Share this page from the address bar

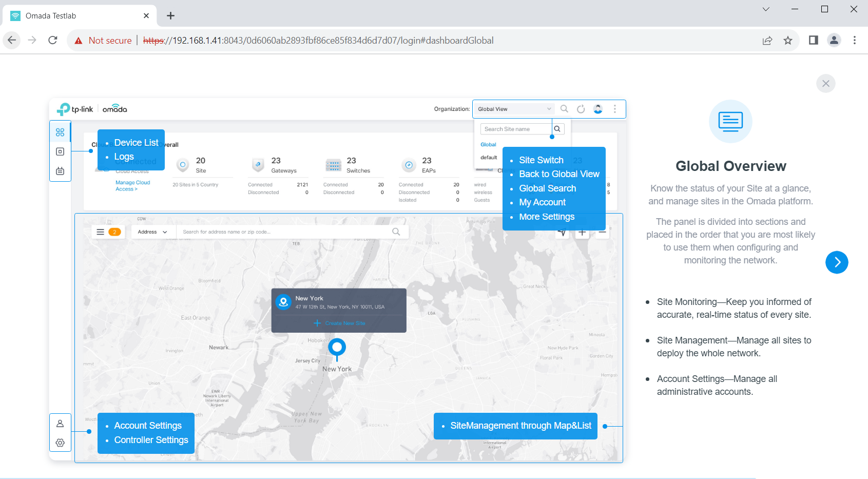(767, 41)
